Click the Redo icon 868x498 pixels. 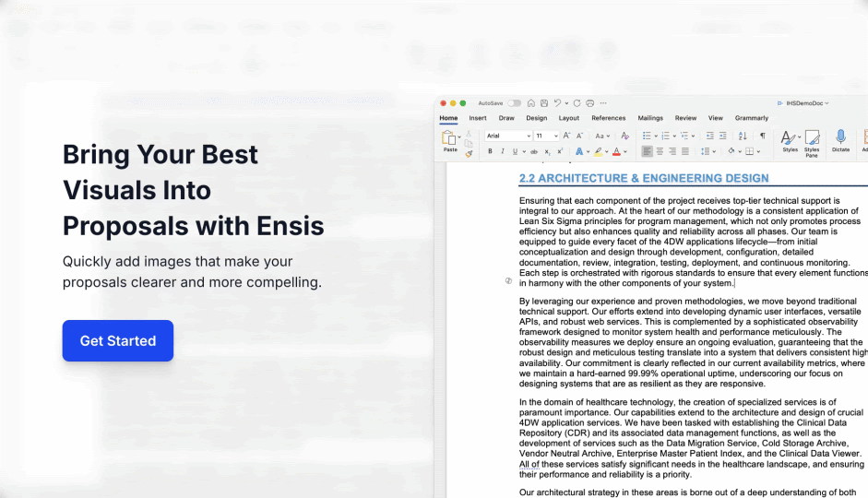point(577,103)
